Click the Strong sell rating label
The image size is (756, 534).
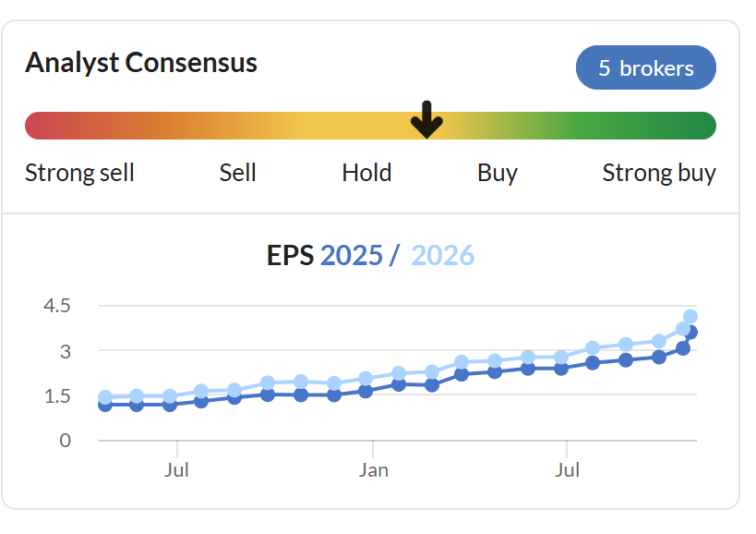point(79,173)
